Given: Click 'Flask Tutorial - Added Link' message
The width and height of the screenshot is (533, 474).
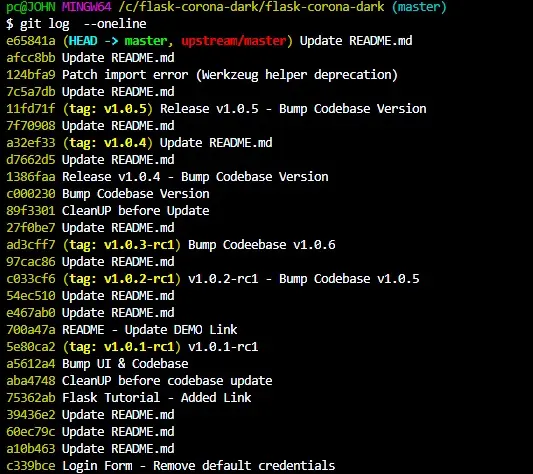Looking at the screenshot, I should (157, 398).
